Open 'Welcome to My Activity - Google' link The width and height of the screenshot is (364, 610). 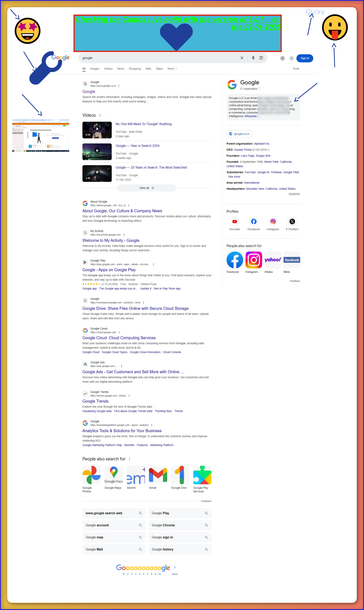click(x=111, y=240)
